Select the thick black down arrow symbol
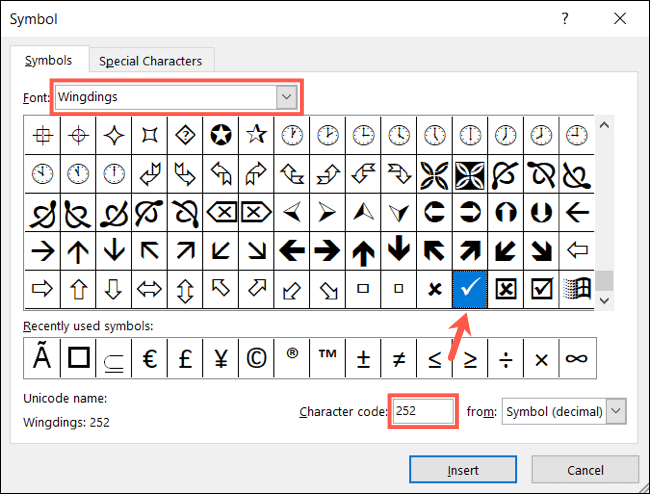The width and height of the screenshot is (650, 494). pyautogui.click(x=399, y=251)
